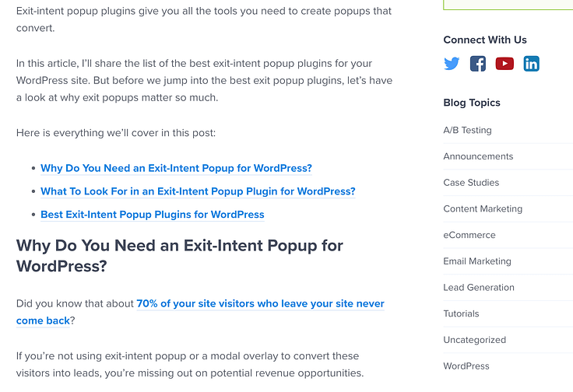Open the YouTube social icon

coord(504,64)
